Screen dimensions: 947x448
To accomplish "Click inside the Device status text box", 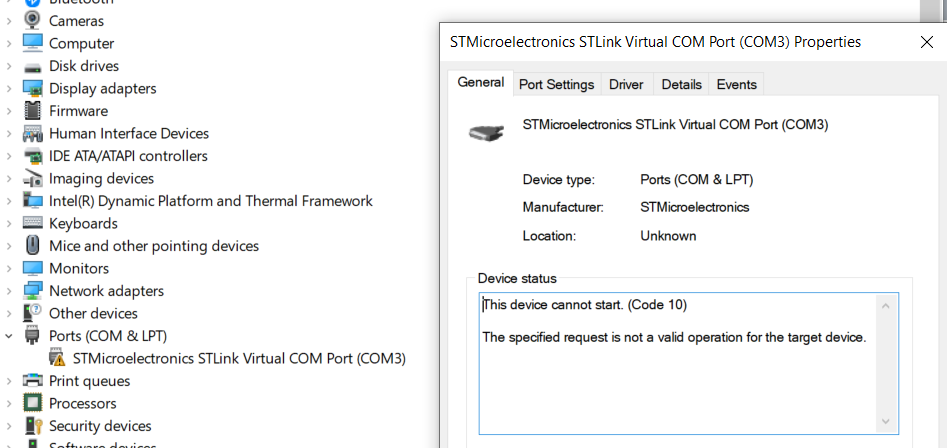I will pyautogui.click(x=689, y=363).
